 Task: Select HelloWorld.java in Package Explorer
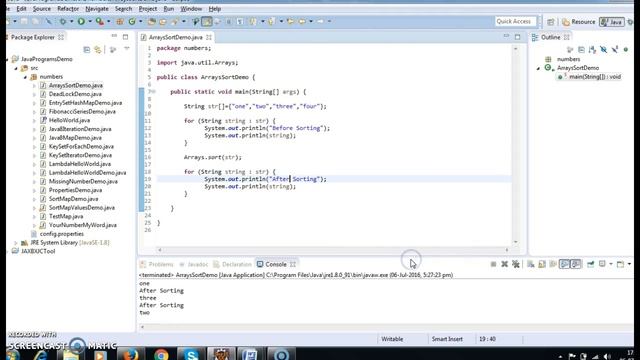[69, 120]
